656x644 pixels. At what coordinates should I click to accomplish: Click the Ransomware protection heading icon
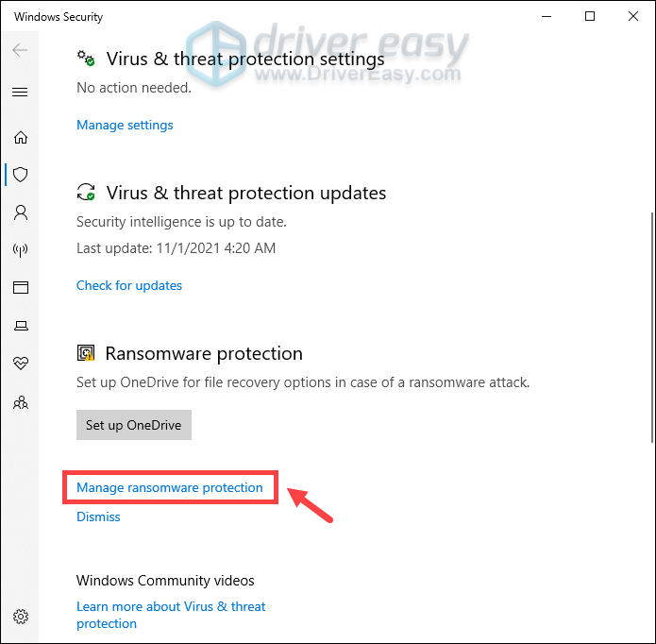(x=86, y=353)
